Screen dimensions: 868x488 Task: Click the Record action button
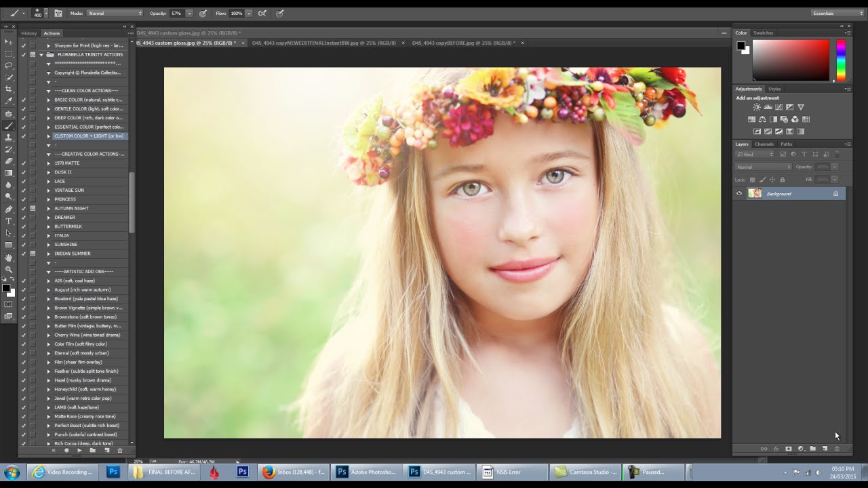66,450
